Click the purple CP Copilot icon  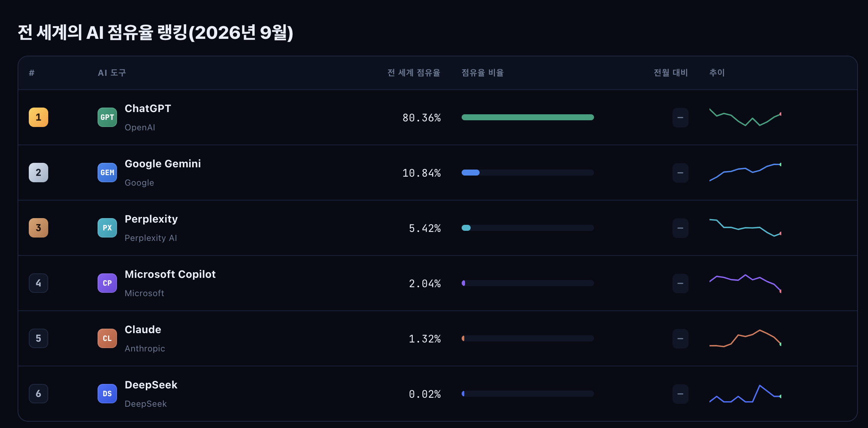pos(107,283)
